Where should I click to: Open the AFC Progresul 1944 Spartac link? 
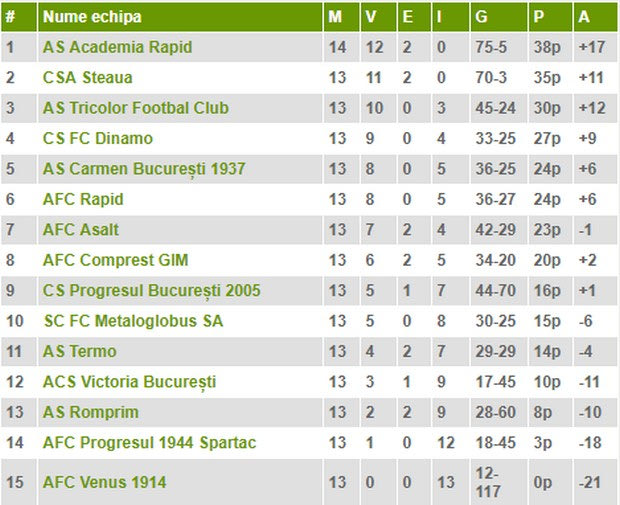[149, 443]
